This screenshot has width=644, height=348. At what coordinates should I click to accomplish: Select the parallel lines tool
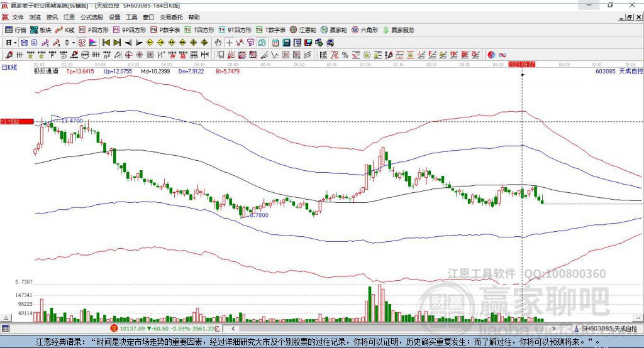point(308,55)
